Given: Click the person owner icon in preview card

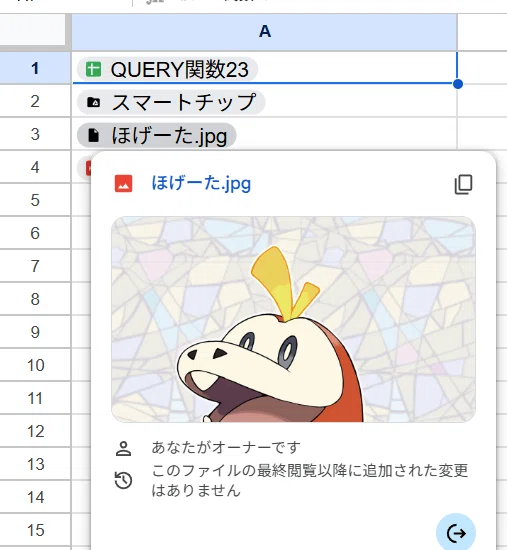Looking at the screenshot, I should tap(124, 449).
